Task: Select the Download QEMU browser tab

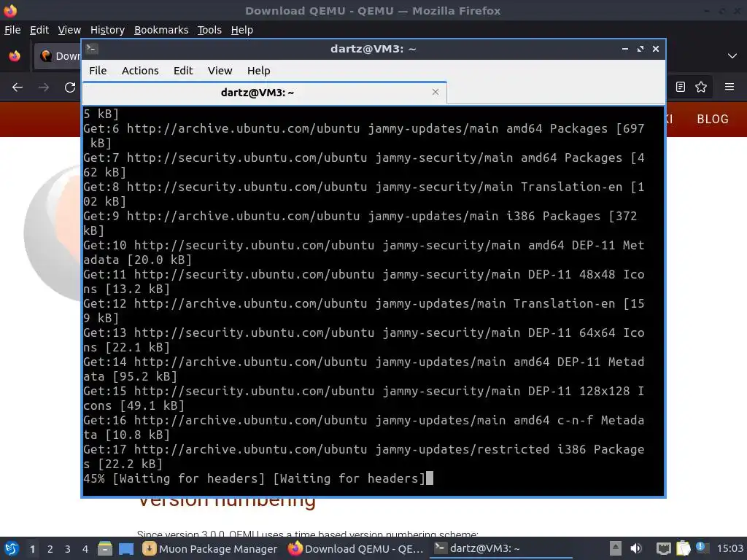Action: pos(57,56)
